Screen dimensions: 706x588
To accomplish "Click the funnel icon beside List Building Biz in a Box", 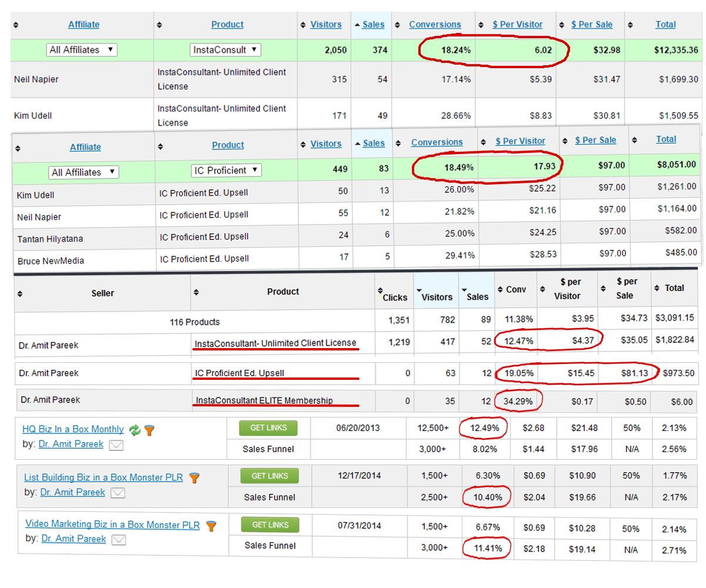I will [x=194, y=478].
